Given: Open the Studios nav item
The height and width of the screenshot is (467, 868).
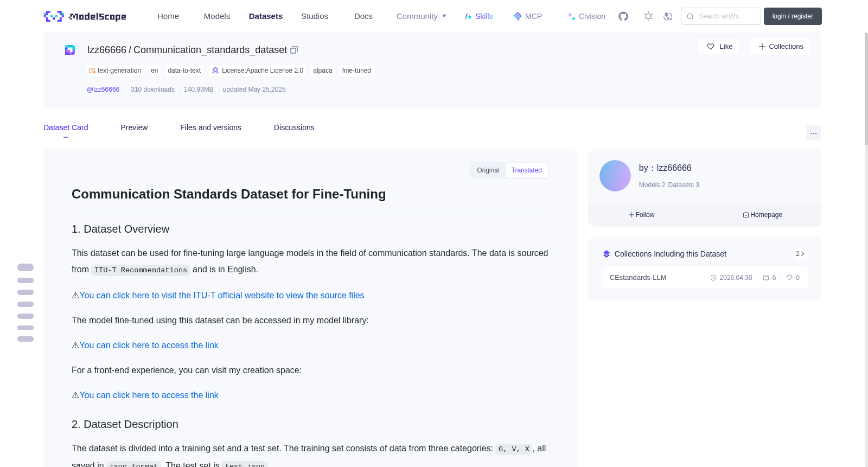Looking at the screenshot, I should point(315,16).
